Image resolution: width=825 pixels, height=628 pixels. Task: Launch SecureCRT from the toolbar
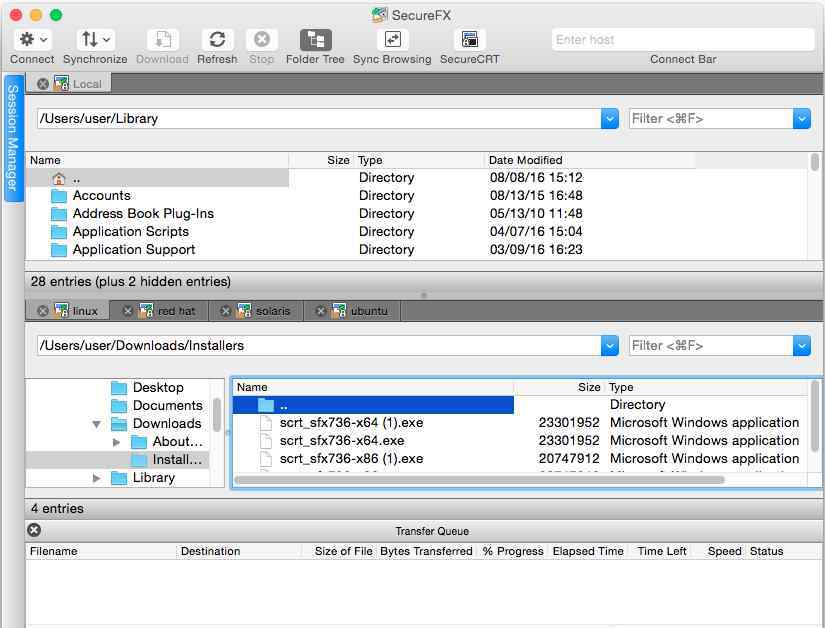point(469,39)
